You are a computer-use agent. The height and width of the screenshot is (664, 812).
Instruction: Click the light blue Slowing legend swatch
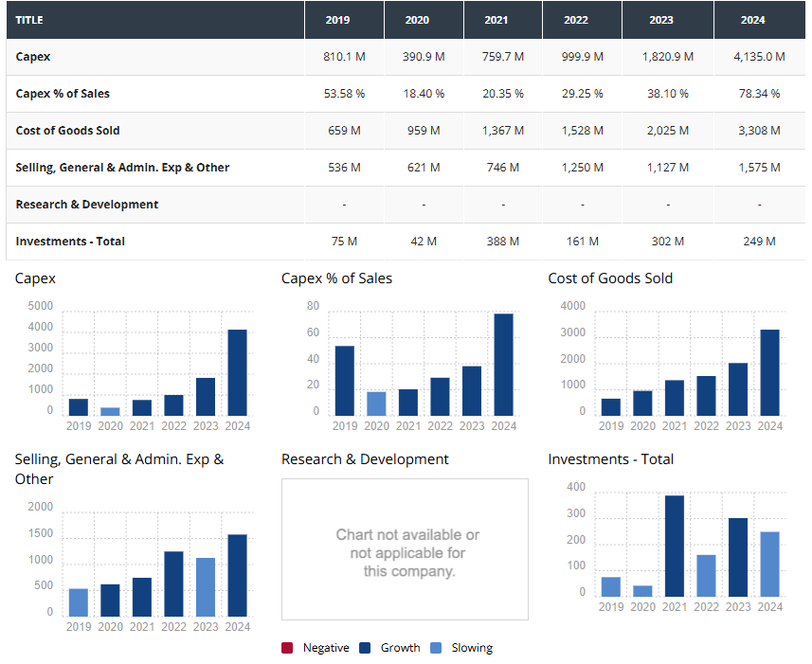click(436, 648)
